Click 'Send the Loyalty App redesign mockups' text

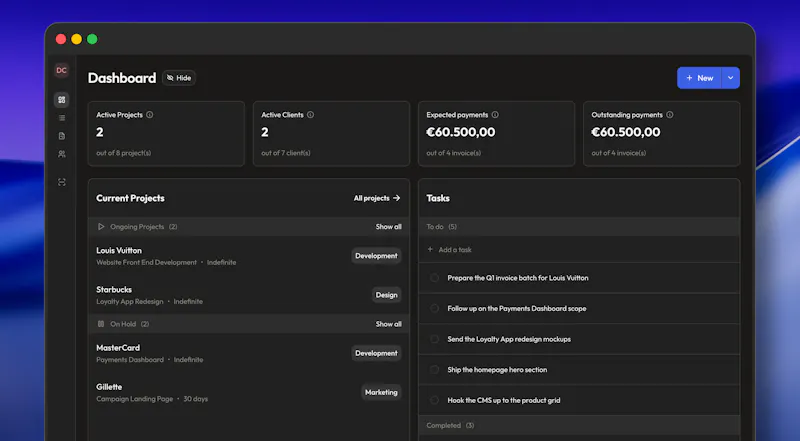[x=509, y=339]
